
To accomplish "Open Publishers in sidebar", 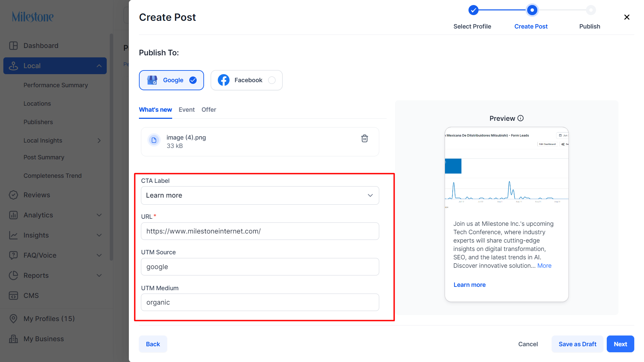I will [38, 122].
